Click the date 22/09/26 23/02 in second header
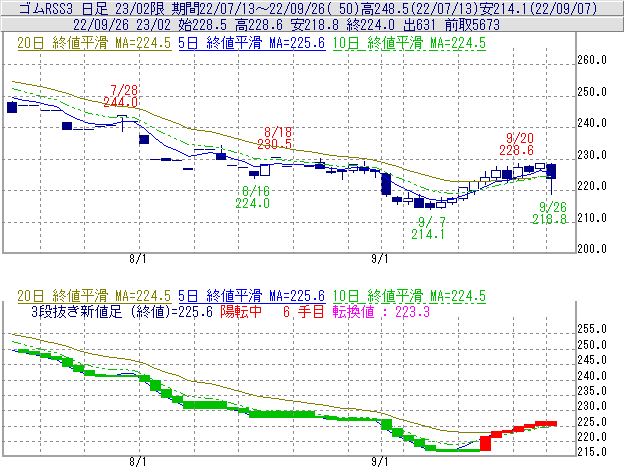 [x=122, y=25]
